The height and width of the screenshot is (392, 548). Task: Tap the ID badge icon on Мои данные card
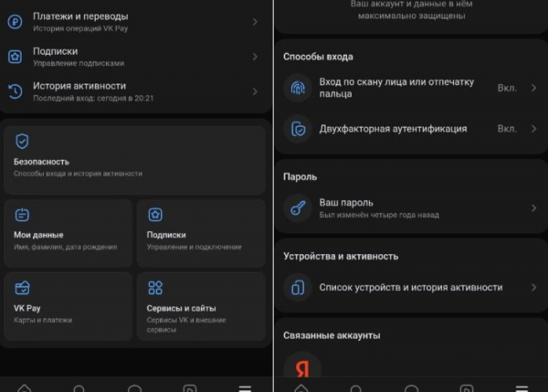tap(22, 215)
